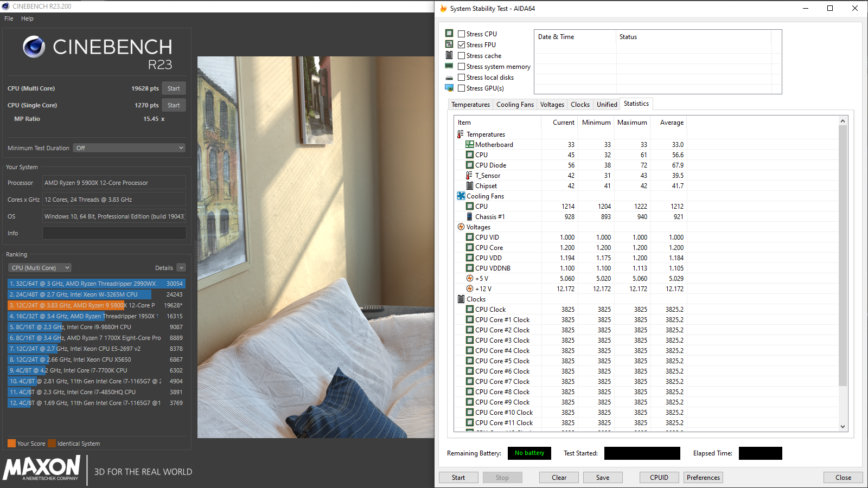The width and height of the screenshot is (868, 488).
Task: Switch to the Voltages tab
Action: point(552,105)
